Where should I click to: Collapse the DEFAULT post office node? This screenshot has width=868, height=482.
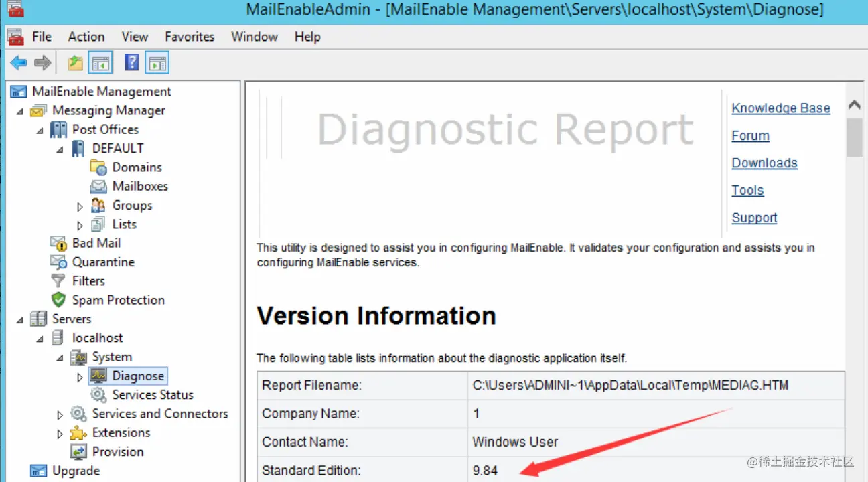(60, 149)
